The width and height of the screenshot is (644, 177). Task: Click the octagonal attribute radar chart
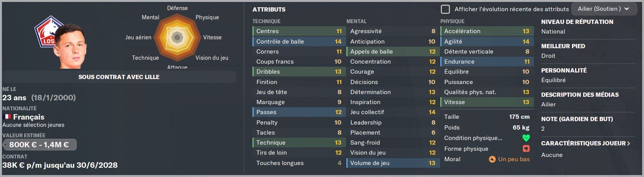[177, 37]
